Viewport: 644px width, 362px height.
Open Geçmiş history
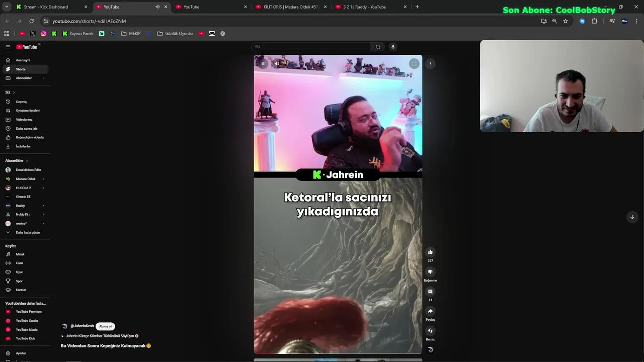(x=25, y=102)
